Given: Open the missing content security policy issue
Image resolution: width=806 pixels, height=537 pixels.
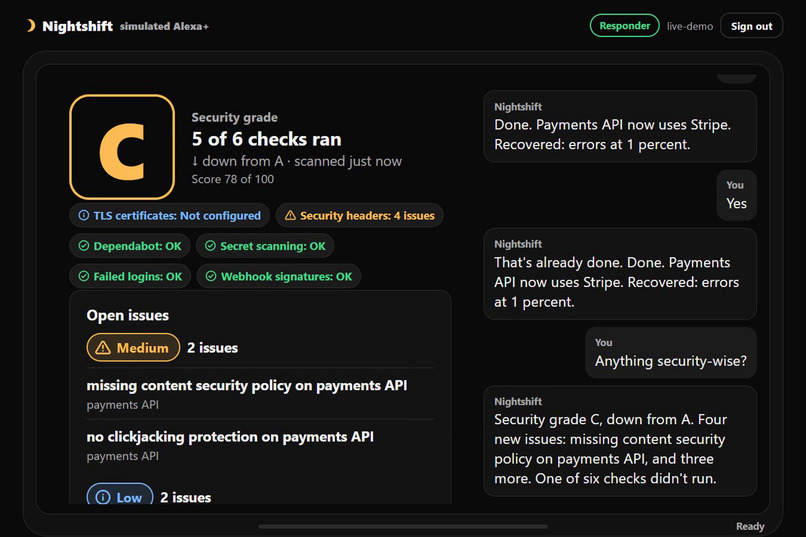Looking at the screenshot, I should point(260,394).
